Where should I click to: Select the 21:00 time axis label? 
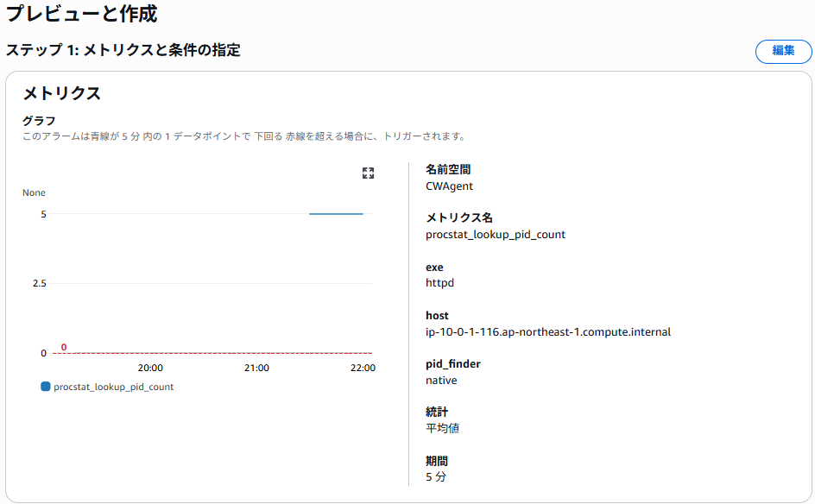(x=256, y=368)
